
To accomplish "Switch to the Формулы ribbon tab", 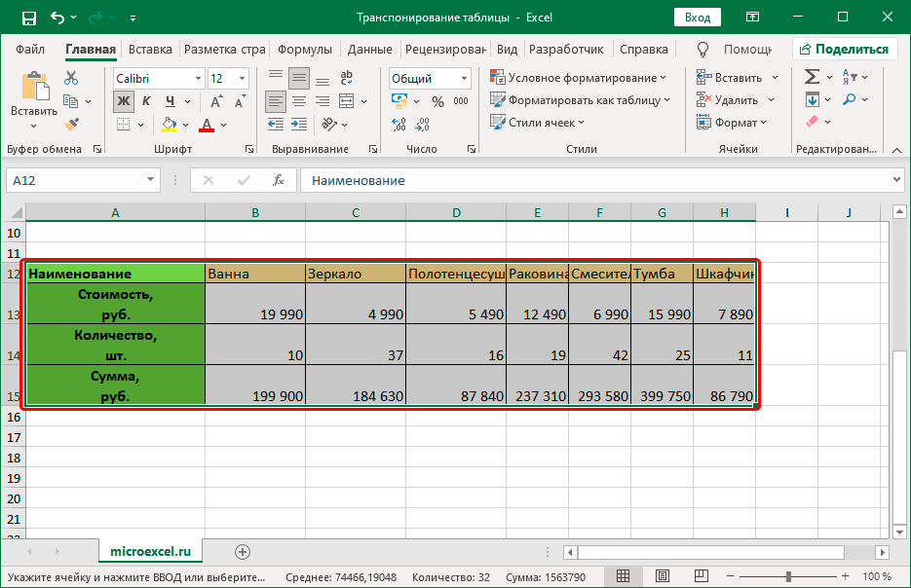I will click(x=304, y=50).
